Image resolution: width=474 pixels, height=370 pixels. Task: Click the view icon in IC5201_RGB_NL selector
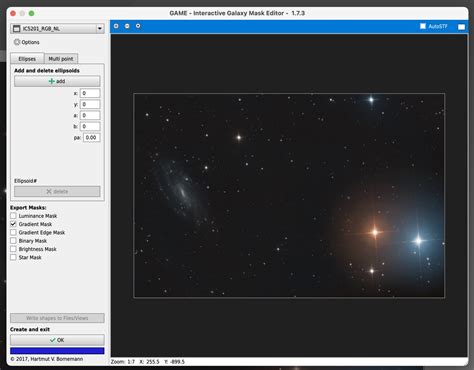click(x=16, y=29)
